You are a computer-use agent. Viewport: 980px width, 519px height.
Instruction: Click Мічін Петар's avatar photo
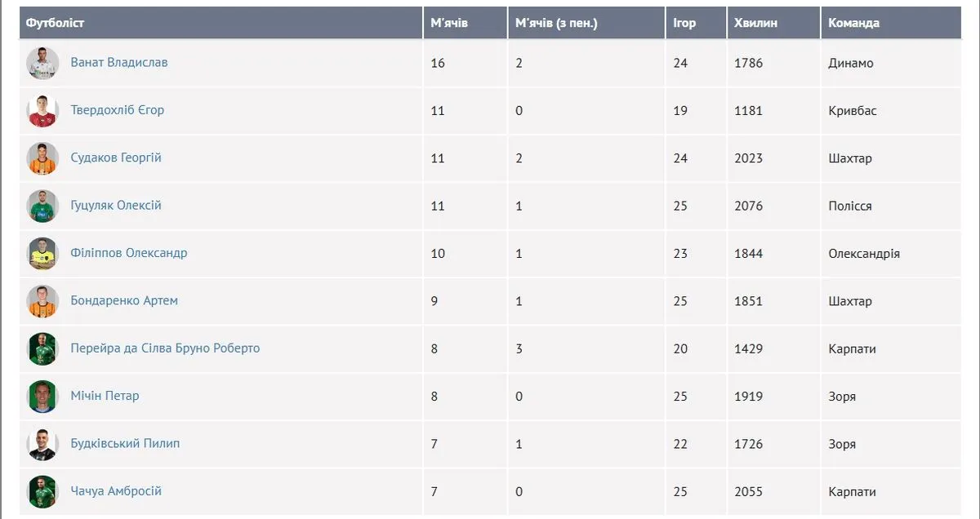click(x=42, y=397)
